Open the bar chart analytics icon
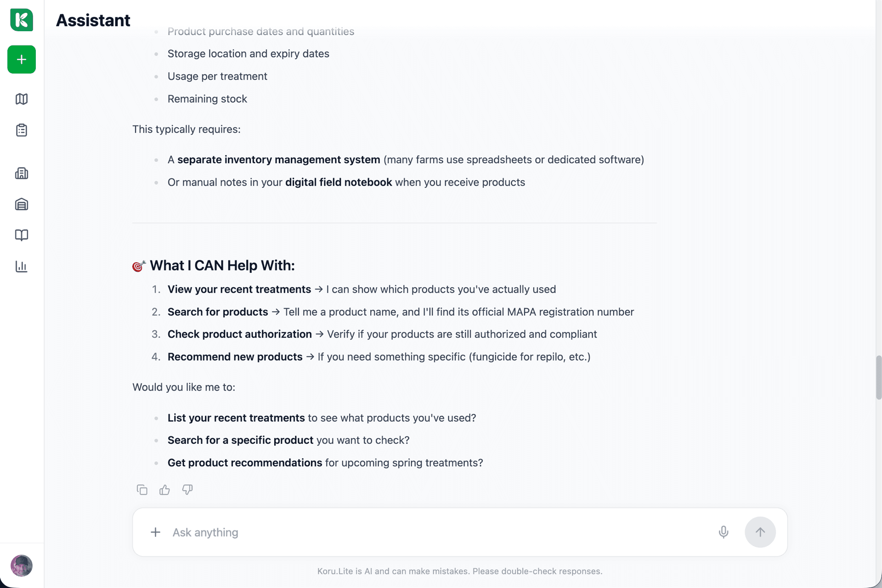Viewport: 882px width, 588px height. click(22, 266)
